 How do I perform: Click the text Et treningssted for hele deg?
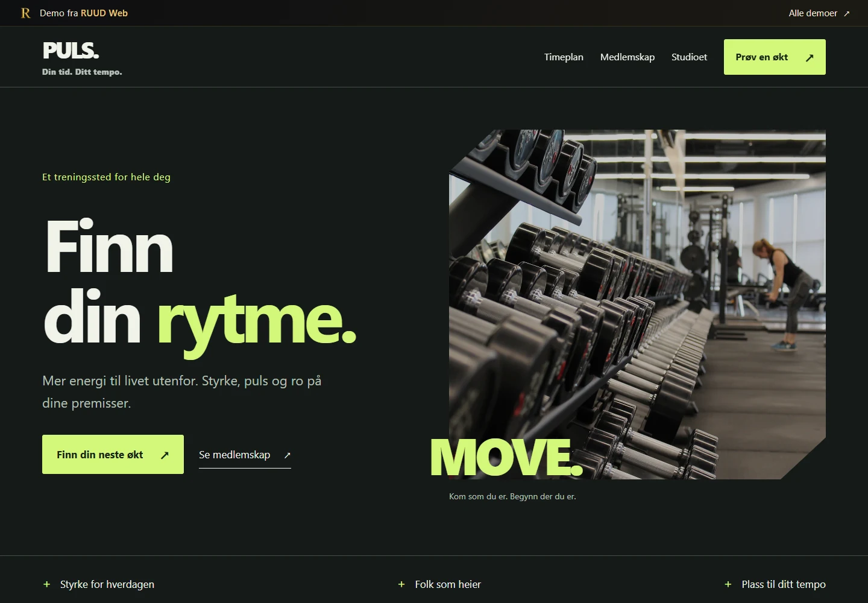pyautogui.click(x=106, y=177)
